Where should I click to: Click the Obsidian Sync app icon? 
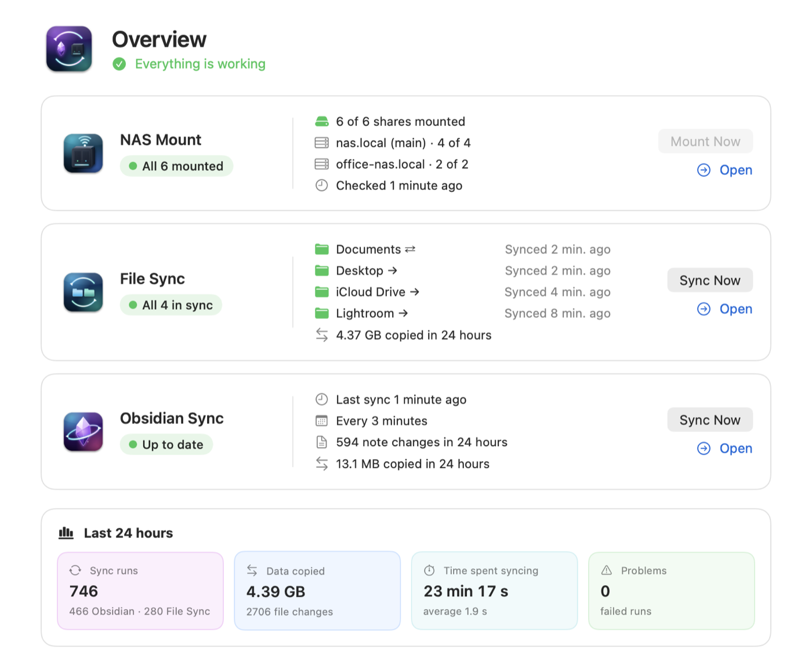point(84,432)
